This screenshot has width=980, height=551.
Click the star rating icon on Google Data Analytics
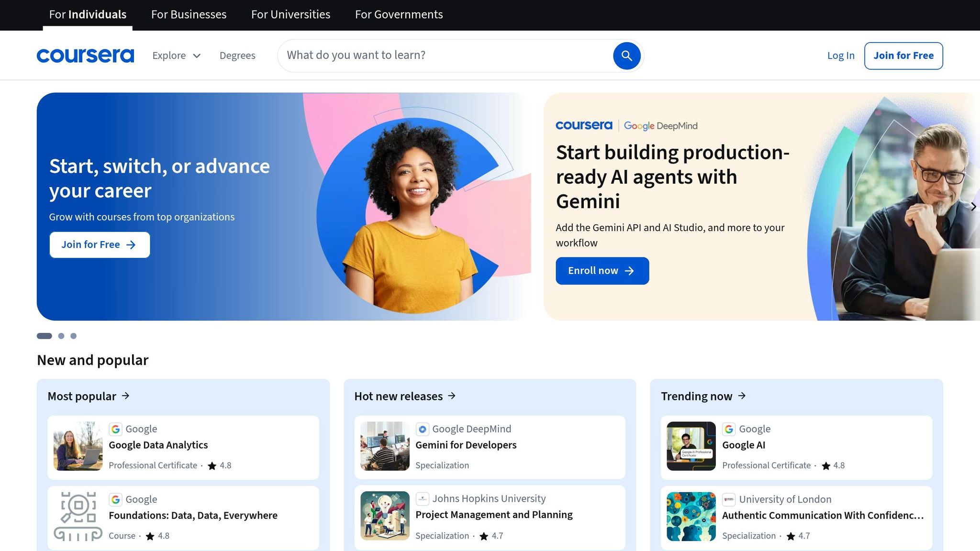(212, 465)
